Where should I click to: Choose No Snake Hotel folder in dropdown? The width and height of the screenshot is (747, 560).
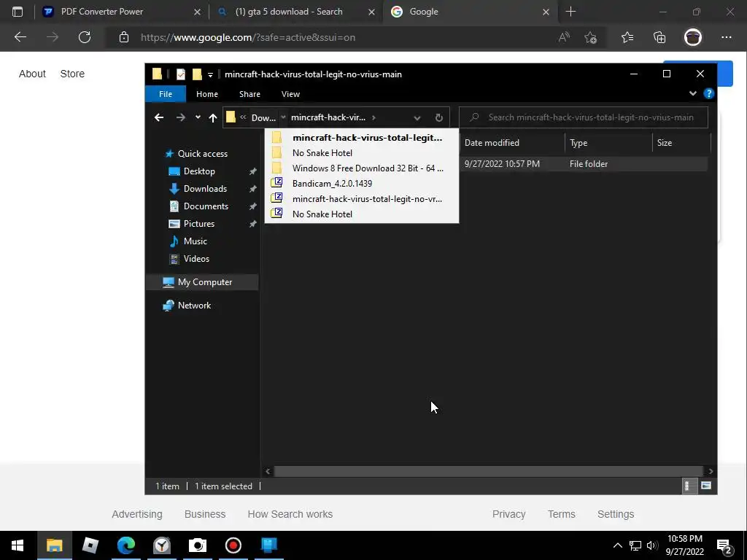(361, 153)
